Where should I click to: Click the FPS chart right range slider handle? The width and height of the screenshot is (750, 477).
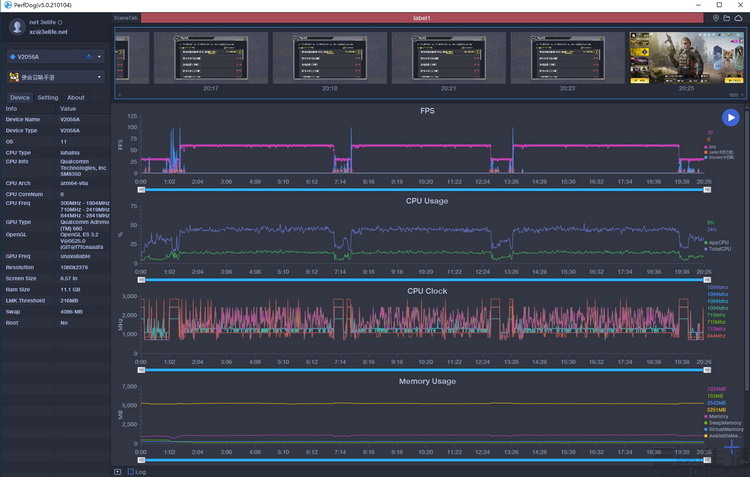(707, 190)
